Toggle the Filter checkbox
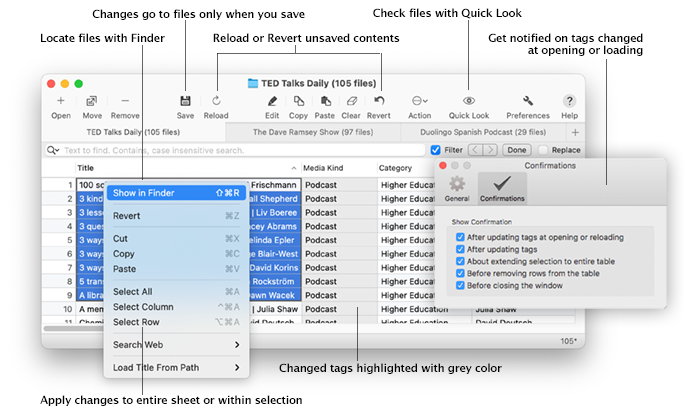This screenshot has height=420, width=700. (435, 150)
